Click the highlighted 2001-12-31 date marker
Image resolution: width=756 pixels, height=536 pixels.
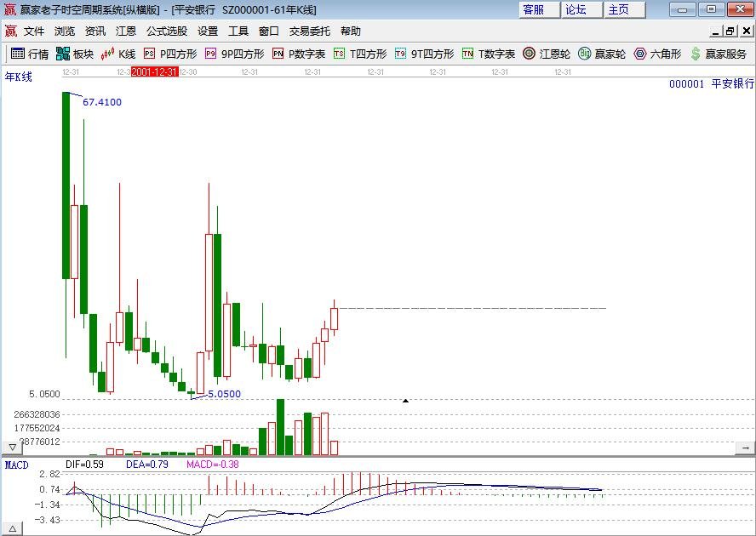pyautogui.click(x=155, y=71)
